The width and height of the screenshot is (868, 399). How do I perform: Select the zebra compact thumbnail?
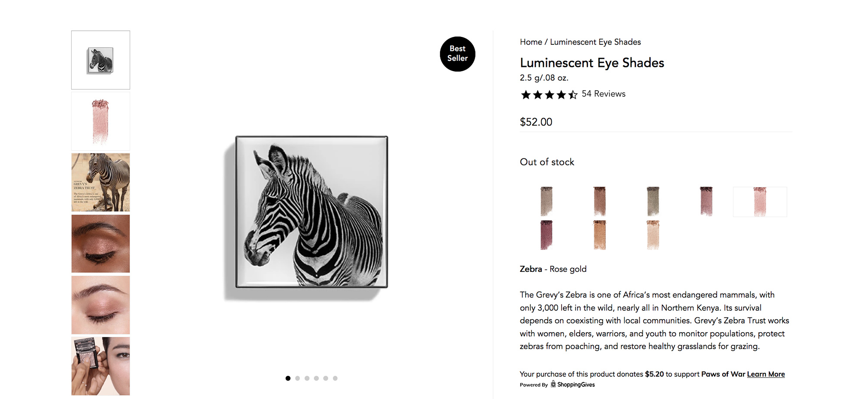click(x=101, y=60)
